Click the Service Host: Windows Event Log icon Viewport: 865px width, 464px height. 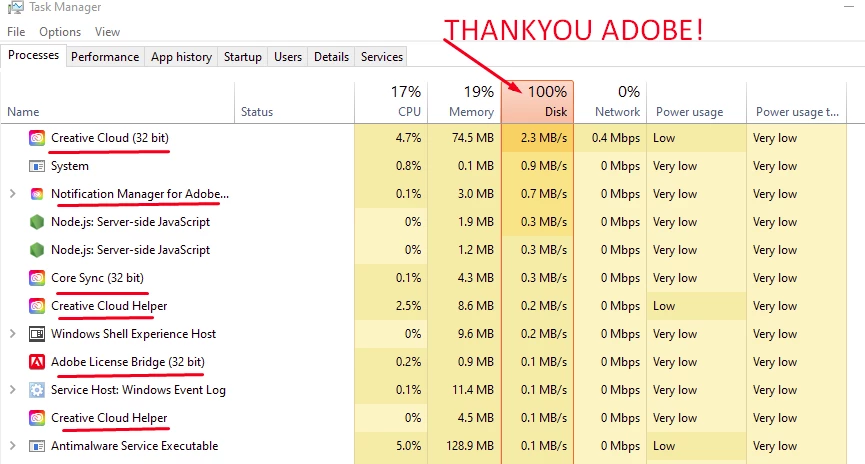pyautogui.click(x=37, y=390)
